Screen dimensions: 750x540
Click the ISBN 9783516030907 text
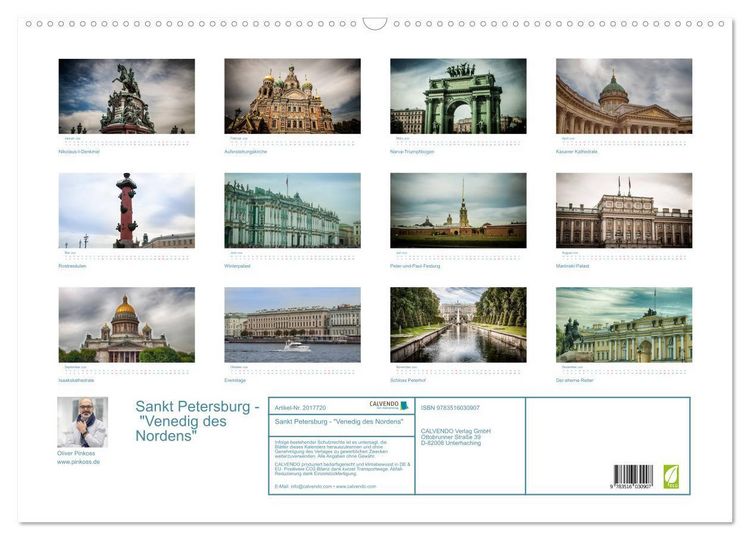(x=450, y=408)
